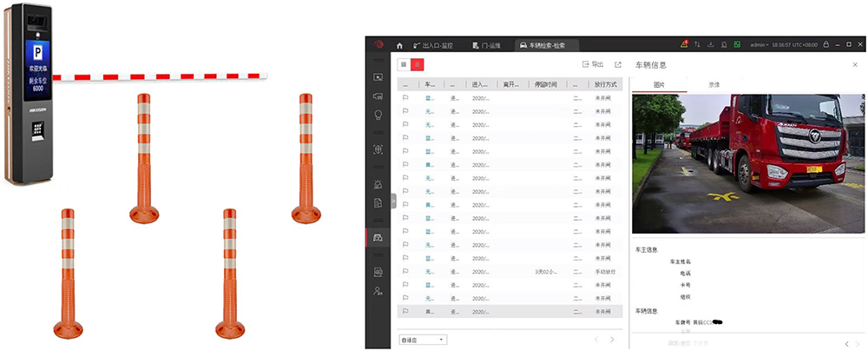Switch to red list view
This screenshot has width=868, height=351.
click(x=418, y=64)
